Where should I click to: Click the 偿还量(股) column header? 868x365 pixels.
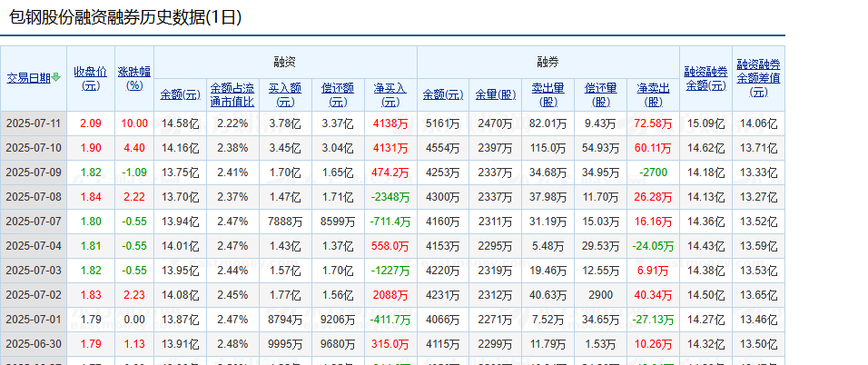click(x=601, y=94)
